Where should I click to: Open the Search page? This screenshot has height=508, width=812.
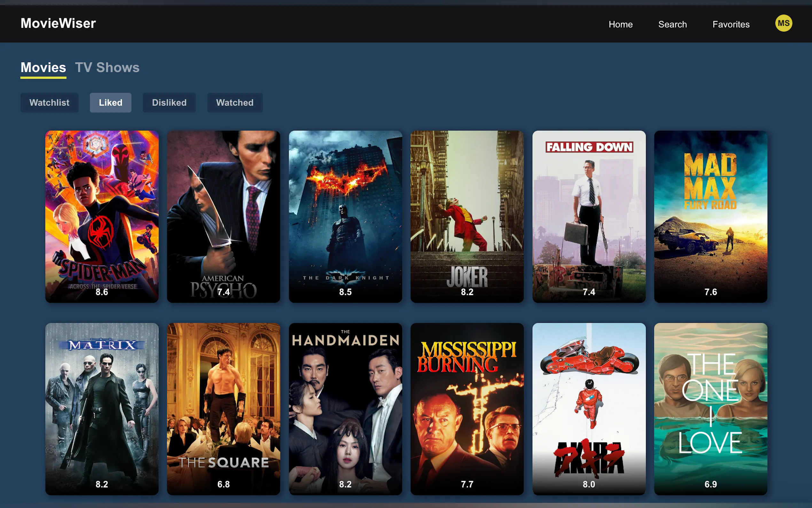click(672, 24)
